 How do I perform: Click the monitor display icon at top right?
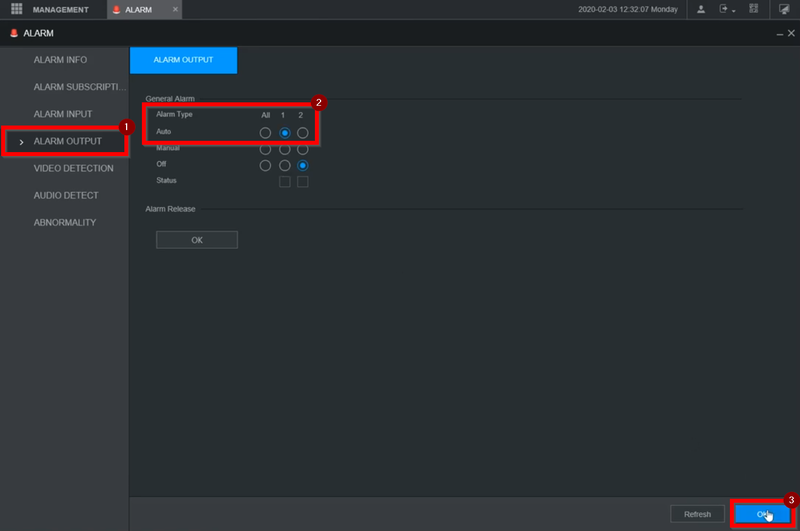(784, 9)
